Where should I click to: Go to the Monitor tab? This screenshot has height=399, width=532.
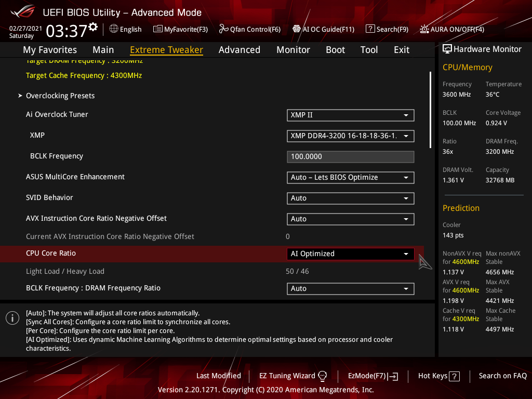(x=293, y=50)
